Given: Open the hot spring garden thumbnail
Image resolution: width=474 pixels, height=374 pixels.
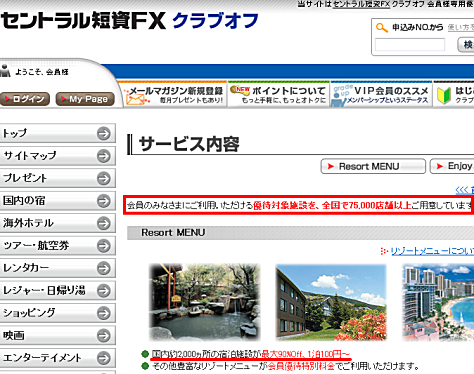Looking at the screenshot, I should [x=204, y=302].
